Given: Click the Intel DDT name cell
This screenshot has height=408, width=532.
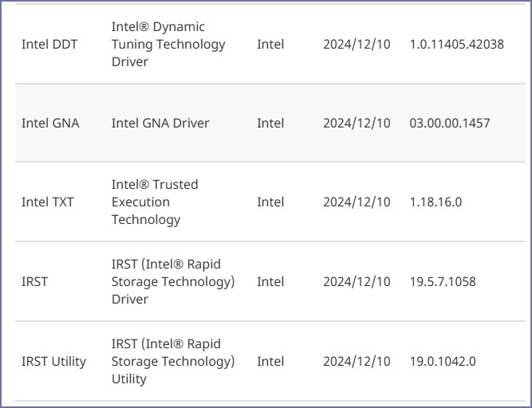Looking at the screenshot, I should pos(49,44).
